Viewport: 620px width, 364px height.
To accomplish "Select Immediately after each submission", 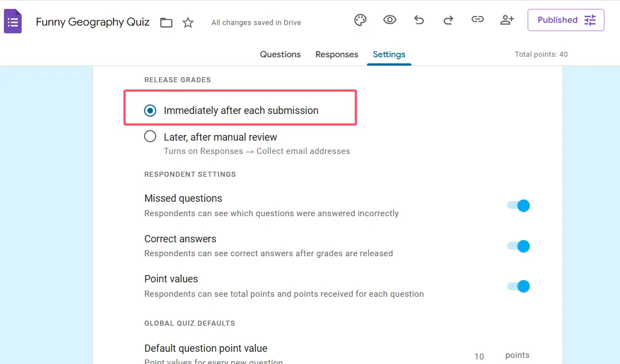I will click(150, 111).
